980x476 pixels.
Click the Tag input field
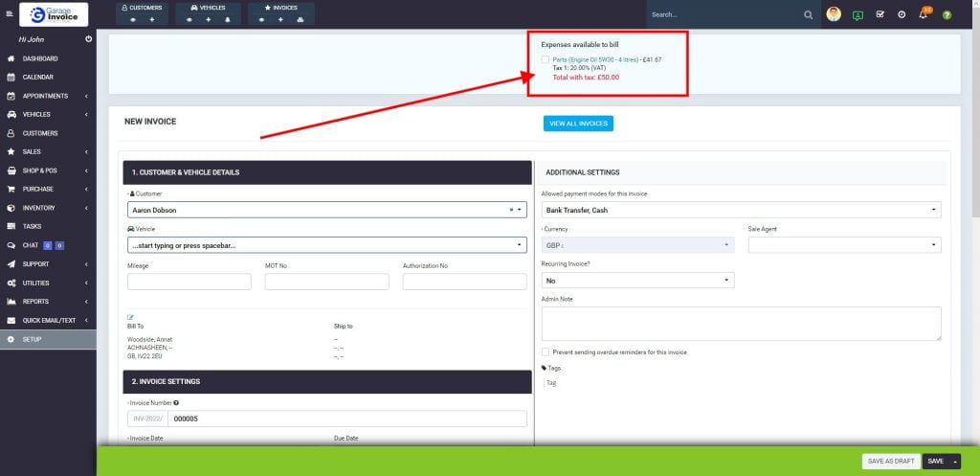[552, 383]
